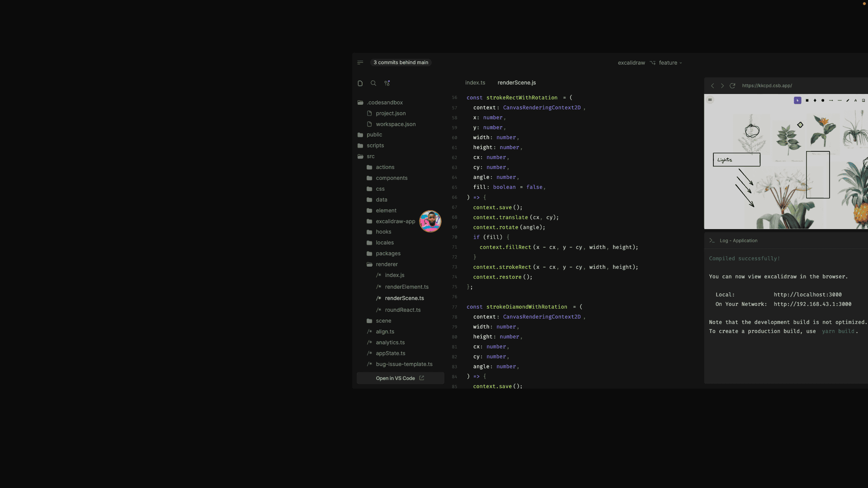Open the http://192.168.43.1:3000 network link
The width and height of the screenshot is (868, 488).
812,304
